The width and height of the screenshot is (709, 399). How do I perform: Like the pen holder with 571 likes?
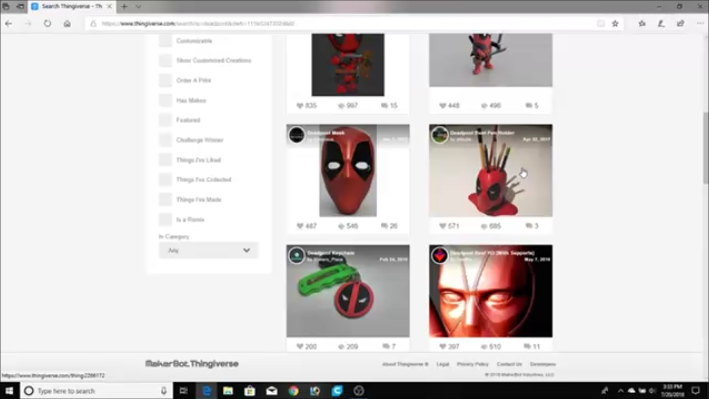tap(443, 226)
